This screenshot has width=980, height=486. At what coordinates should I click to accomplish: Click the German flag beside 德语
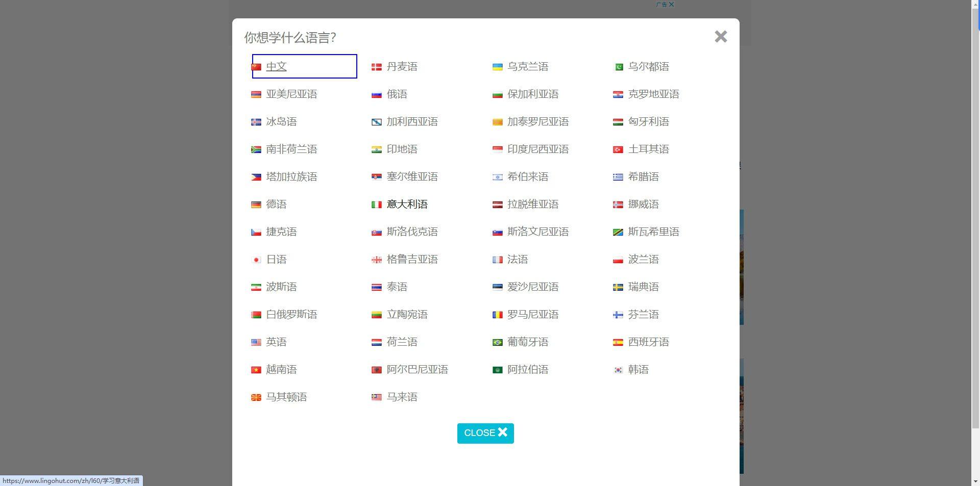(256, 205)
